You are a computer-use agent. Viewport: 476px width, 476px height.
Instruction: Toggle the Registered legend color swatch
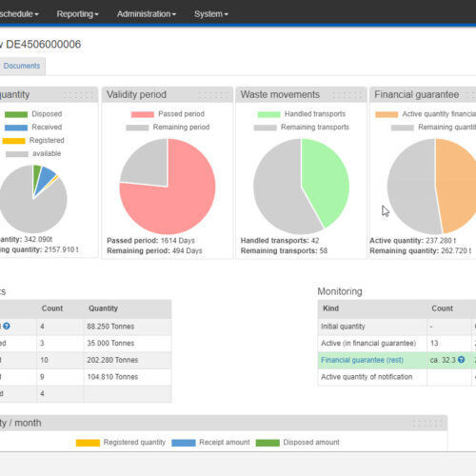click(13, 141)
